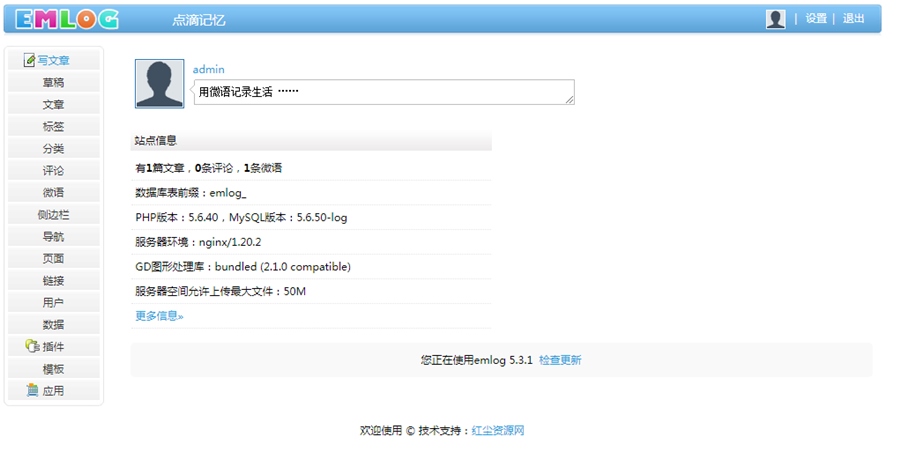The height and width of the screenshot is (451, 900).
Task: Click the admin username link
Action: pos(208,69)
